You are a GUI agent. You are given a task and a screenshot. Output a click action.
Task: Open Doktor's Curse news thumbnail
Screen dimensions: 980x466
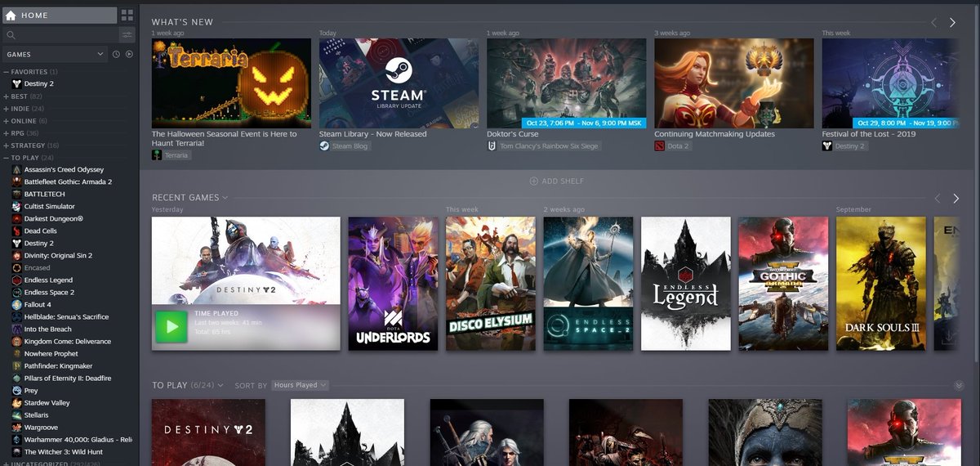click(566, 83)
